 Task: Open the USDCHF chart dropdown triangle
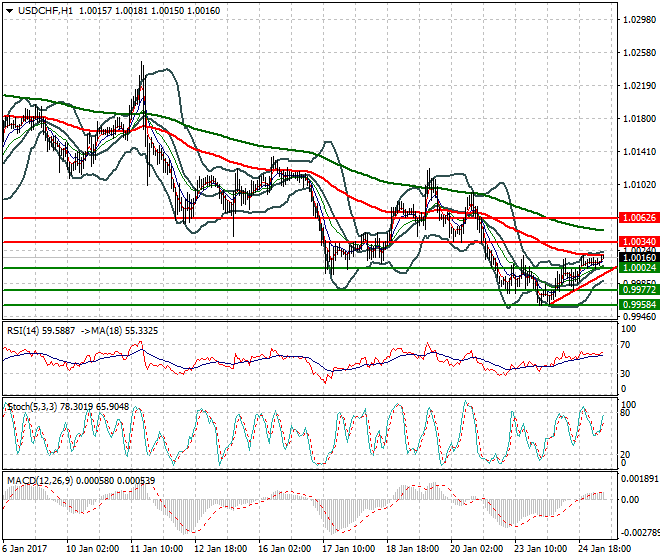pyautogui.click(x=9, y=11)
